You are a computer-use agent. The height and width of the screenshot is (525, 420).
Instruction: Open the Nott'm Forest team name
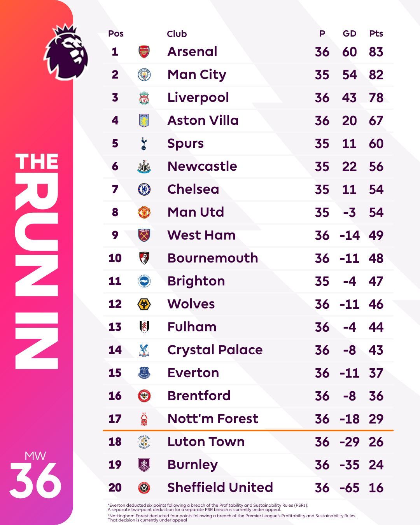(x=213, y=419)
